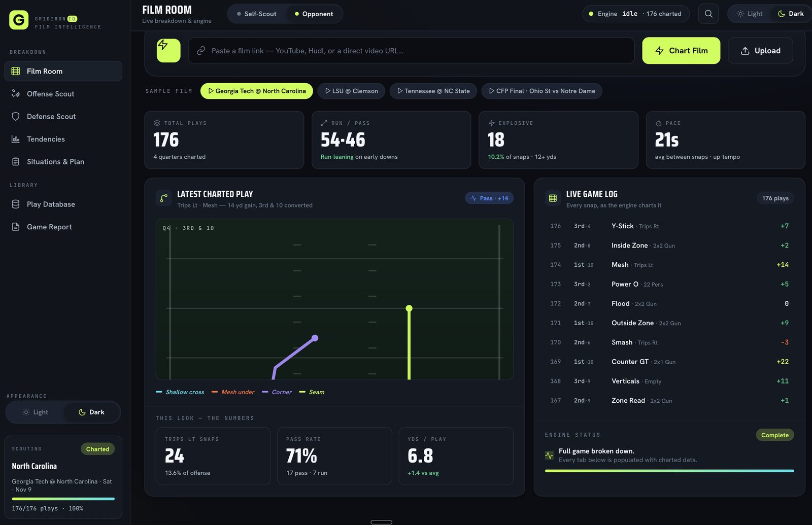Screen dimensions: 812x525
Task: Click the stopwatch icon on the Pace card
Action: [659, 123]
